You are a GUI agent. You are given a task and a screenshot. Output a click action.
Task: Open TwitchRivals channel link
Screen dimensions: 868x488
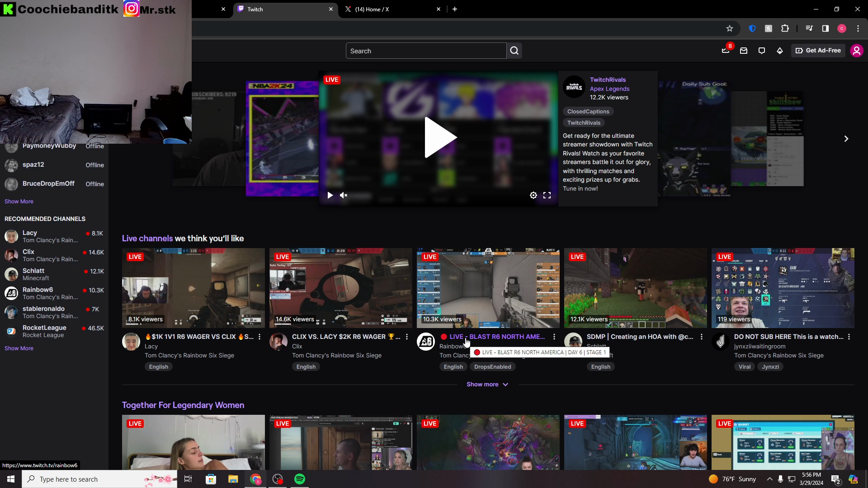click(x=608, y=80)
